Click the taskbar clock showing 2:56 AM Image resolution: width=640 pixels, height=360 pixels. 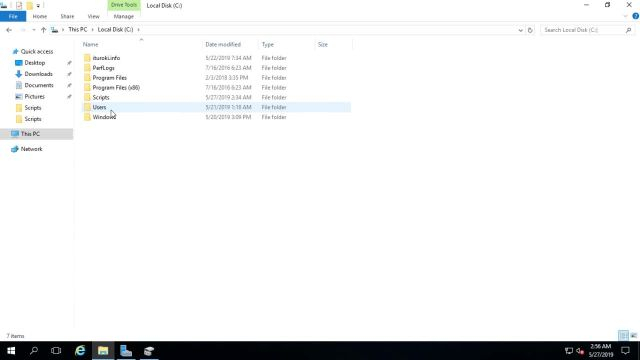[x=601, y=351]
